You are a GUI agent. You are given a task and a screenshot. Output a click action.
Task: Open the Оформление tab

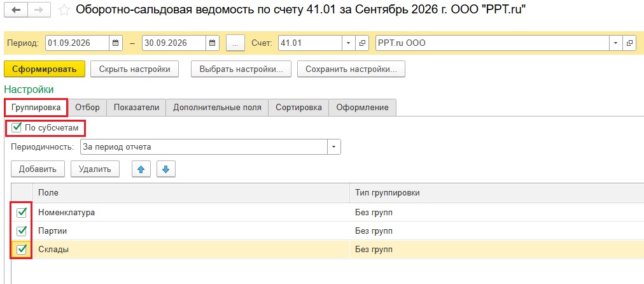[x=362, y=107]
